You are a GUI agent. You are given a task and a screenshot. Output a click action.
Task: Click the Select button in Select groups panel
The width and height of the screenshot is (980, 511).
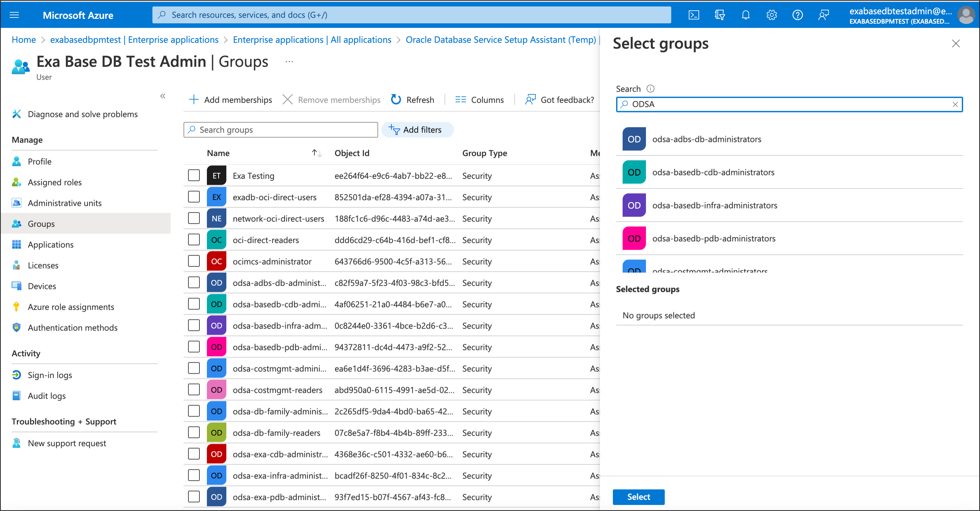(x=639, y=496)
